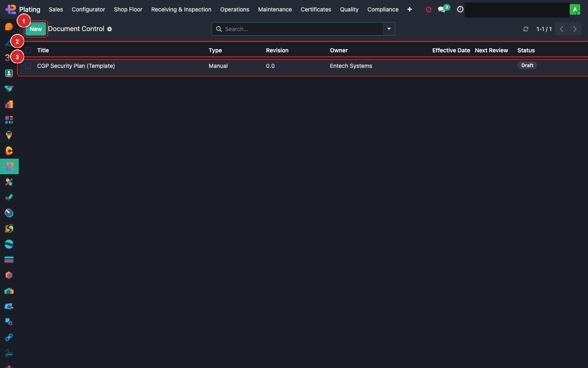Open conversations icon with 3 badge
This screenshot has height=368, width=588.
click(442, 9)
